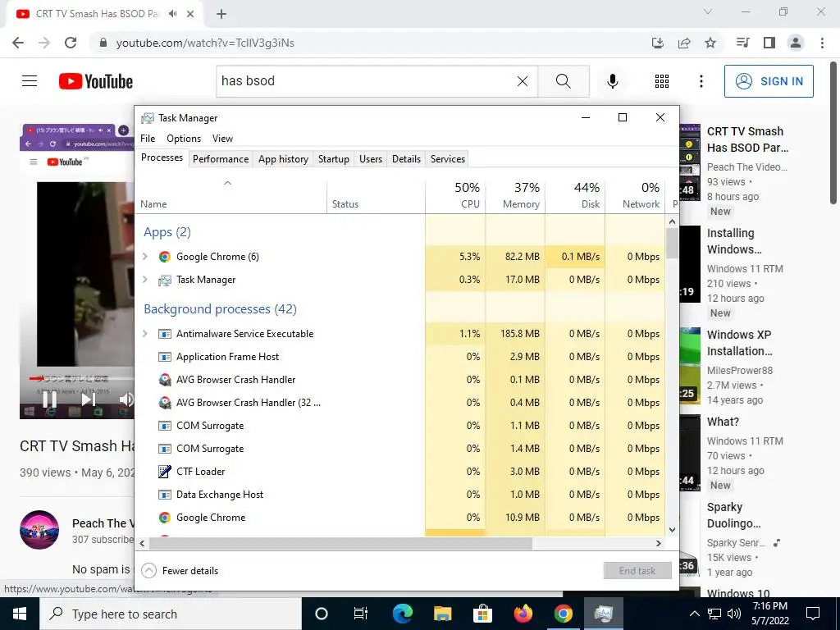The width and height of the screenshot is (840, 630).
Task: Switch to the Services tab
Action: click(448, 159)
